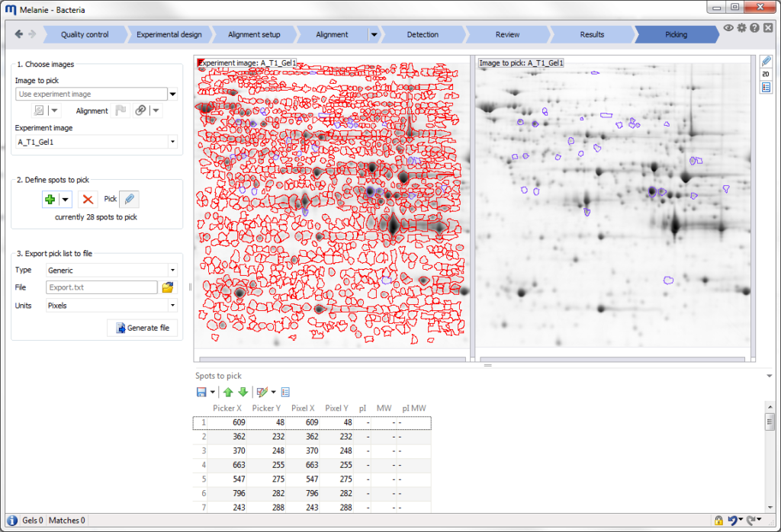
Task: Click the info icon in status bar
Action: (12, 521)
